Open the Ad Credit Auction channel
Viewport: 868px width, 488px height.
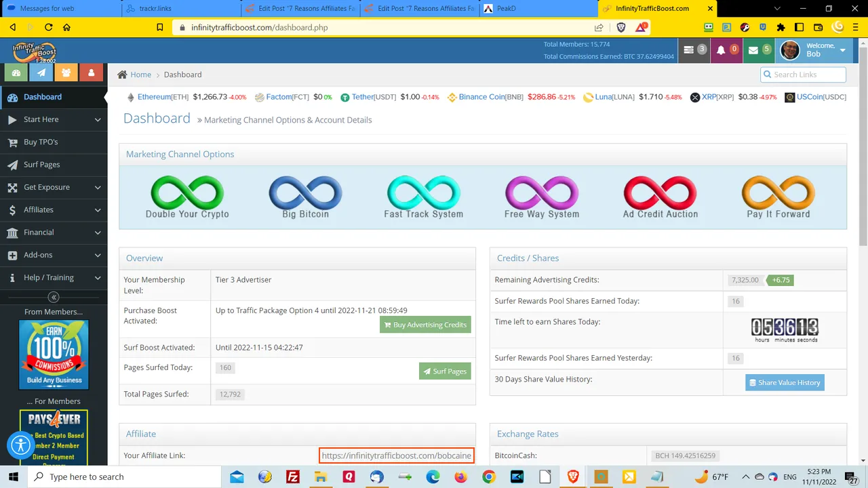tap(660, 197)
